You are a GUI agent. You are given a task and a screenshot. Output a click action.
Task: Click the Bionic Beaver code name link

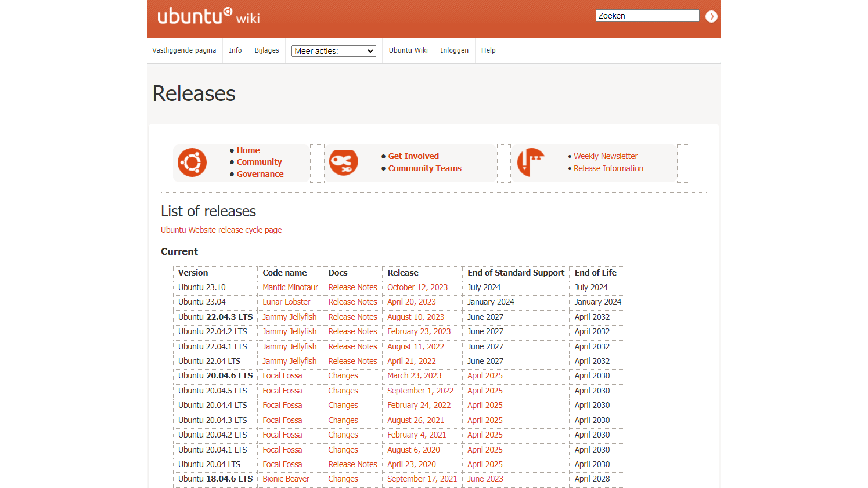point(286,479)
